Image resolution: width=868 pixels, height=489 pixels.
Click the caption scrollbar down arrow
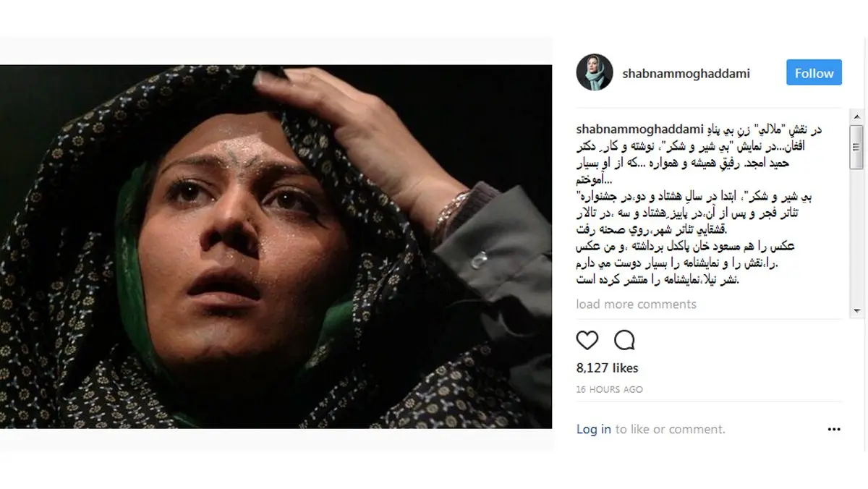point(856,311)
